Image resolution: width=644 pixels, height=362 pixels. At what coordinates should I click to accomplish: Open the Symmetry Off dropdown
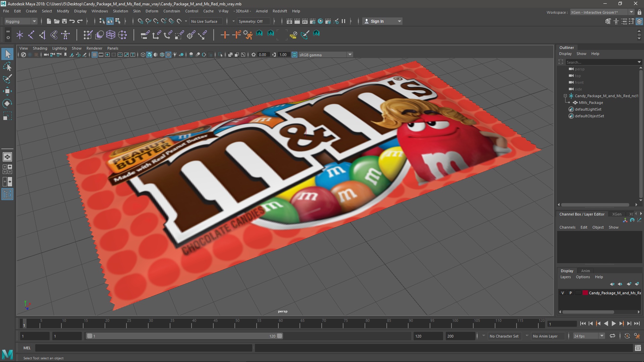coord(253,21)
